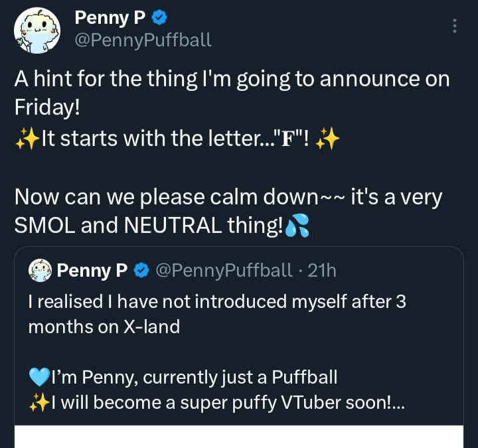Click the @PennyPuffball handle in the quoted tweet
The height and width of the screenshot is (448, 478).
pos(223,270)
